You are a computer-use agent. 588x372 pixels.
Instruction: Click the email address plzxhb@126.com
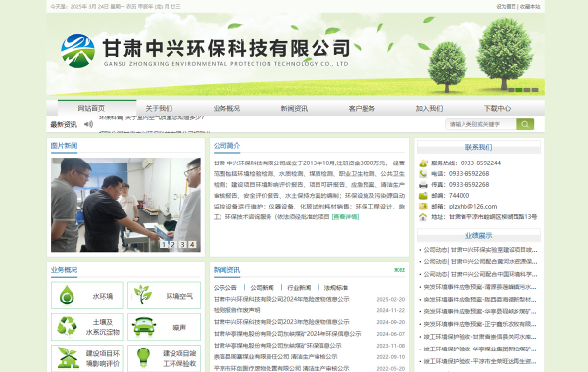click(x=473, y=207)
